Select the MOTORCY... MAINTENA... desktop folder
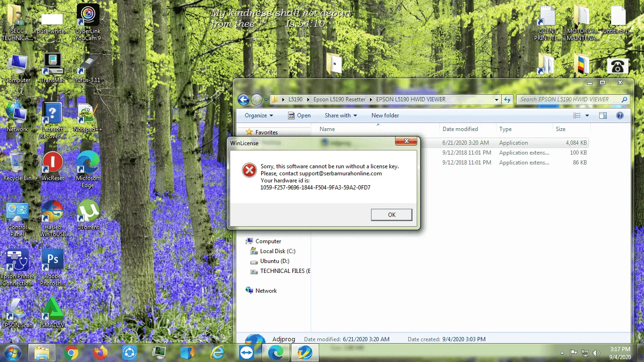Screen dimensions: 644x362 coord(583,22)
